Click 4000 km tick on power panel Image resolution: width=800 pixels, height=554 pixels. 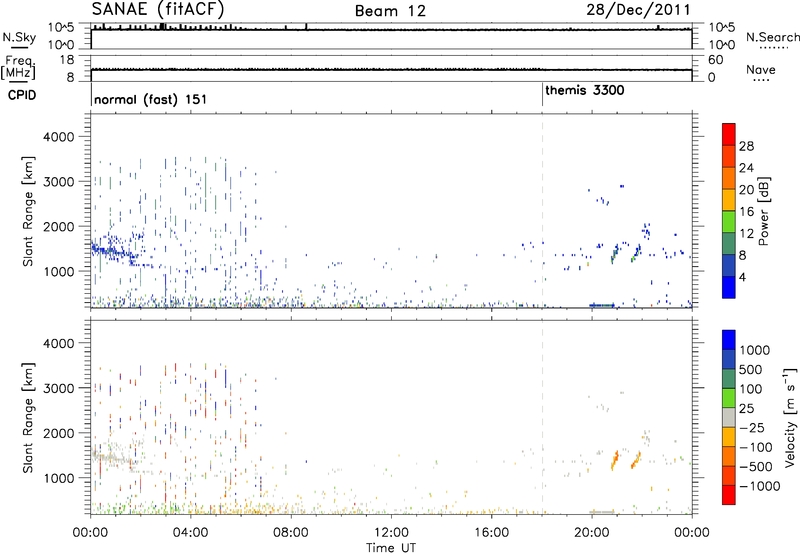click(x=59, y=137)
